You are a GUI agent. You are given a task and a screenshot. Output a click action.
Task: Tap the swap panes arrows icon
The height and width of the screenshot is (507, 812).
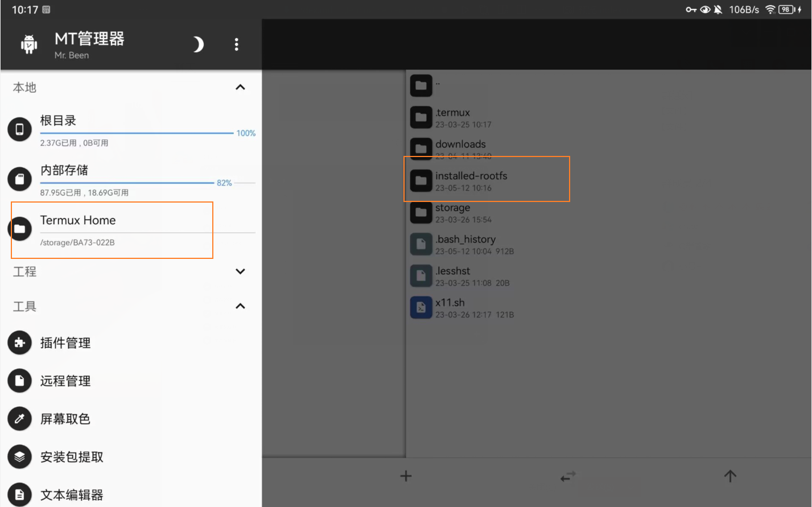click(568, 476)
